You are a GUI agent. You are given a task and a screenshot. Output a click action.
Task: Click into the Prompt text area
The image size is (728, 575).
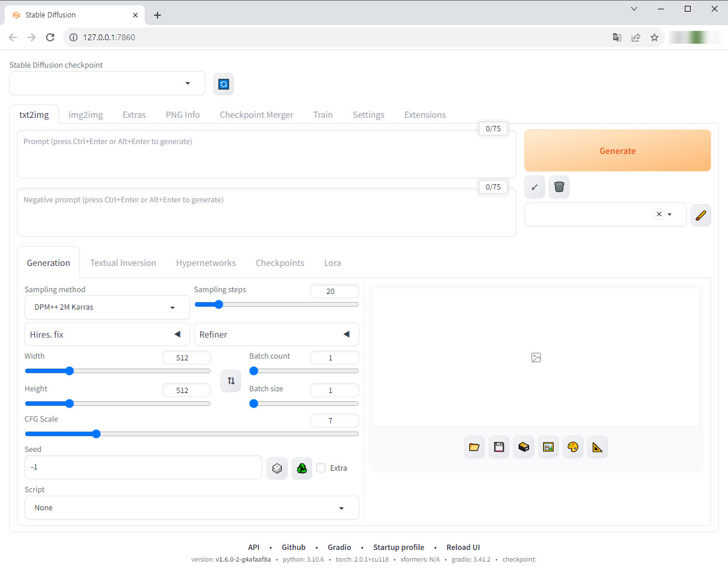(267, 154)
